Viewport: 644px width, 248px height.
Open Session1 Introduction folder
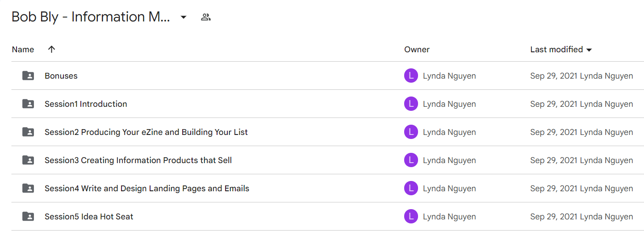pyautogui.click(x=86, y=104)
